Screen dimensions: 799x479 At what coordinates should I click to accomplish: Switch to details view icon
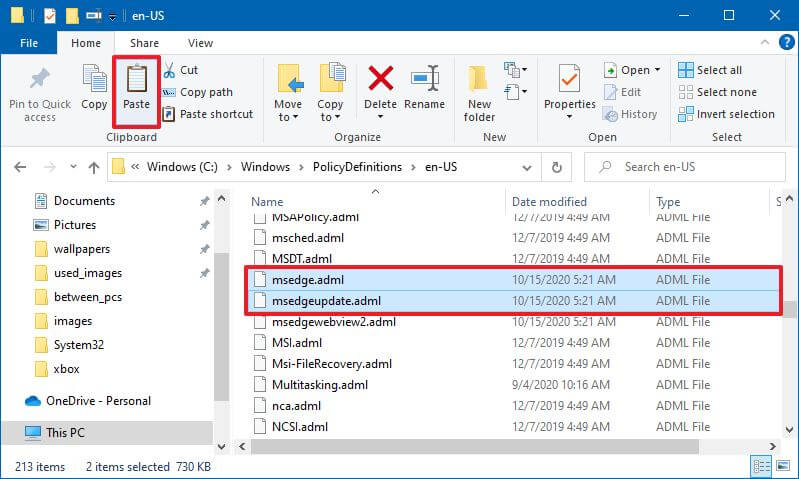[x=762, y=466]
